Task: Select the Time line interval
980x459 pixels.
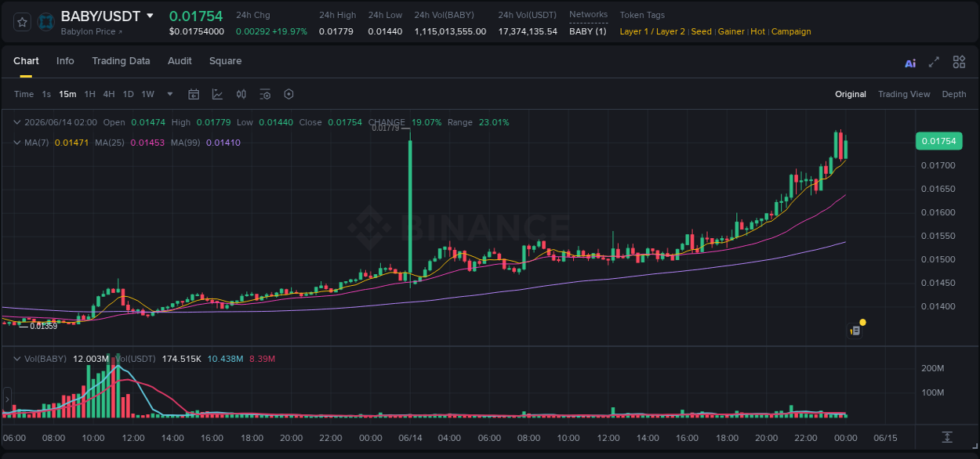Action: pyautogui.click(x=24, y=94)
